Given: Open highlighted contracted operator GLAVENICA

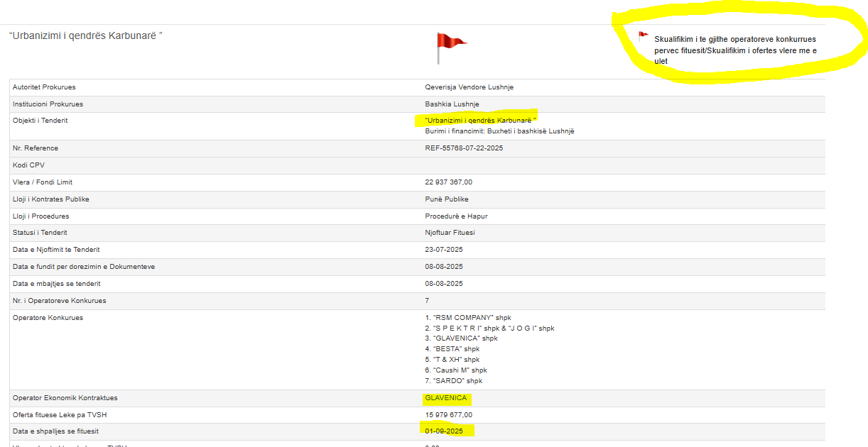Looking at the screenshot, I should click(446, 398).
